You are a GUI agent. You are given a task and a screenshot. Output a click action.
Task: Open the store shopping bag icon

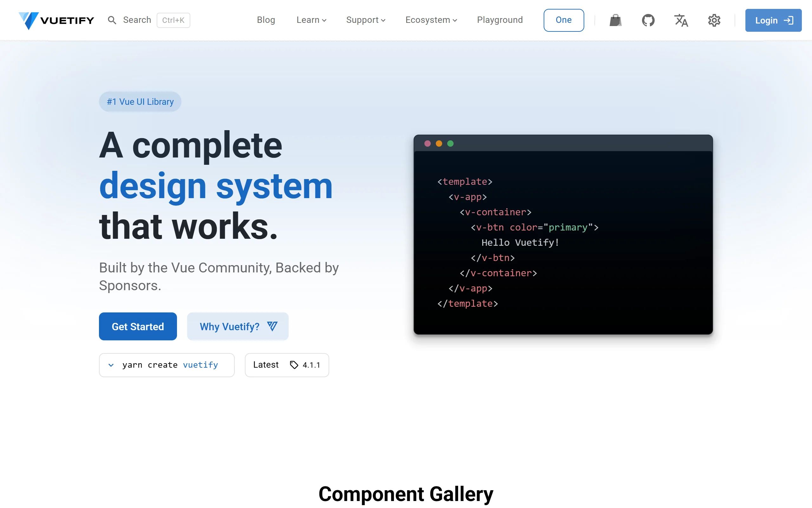tap(615, 20)
